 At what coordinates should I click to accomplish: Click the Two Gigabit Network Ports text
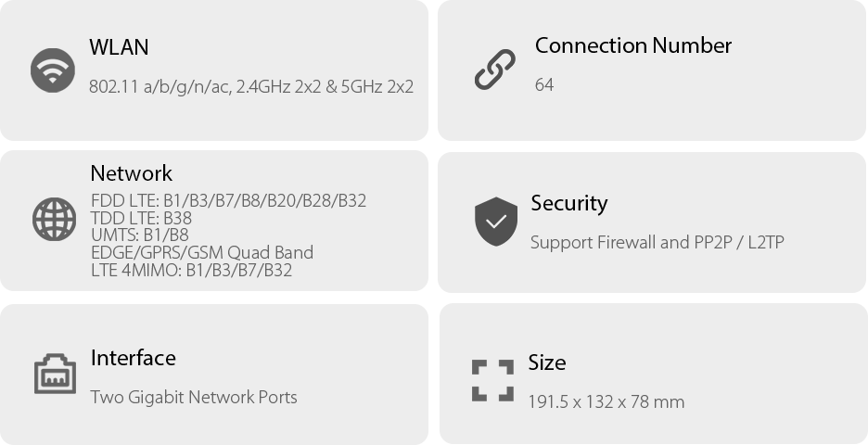(194, 398)
